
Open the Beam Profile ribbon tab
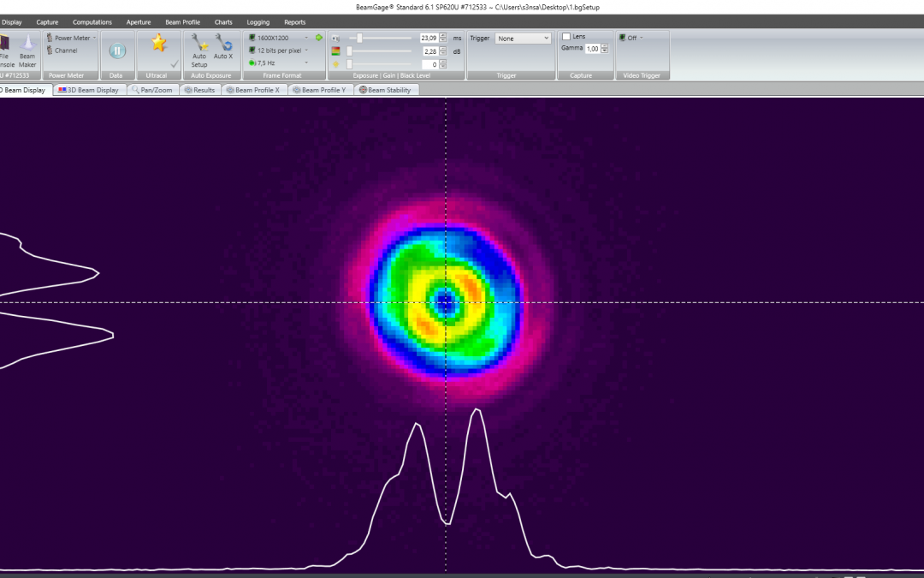[x=183, y=22]
